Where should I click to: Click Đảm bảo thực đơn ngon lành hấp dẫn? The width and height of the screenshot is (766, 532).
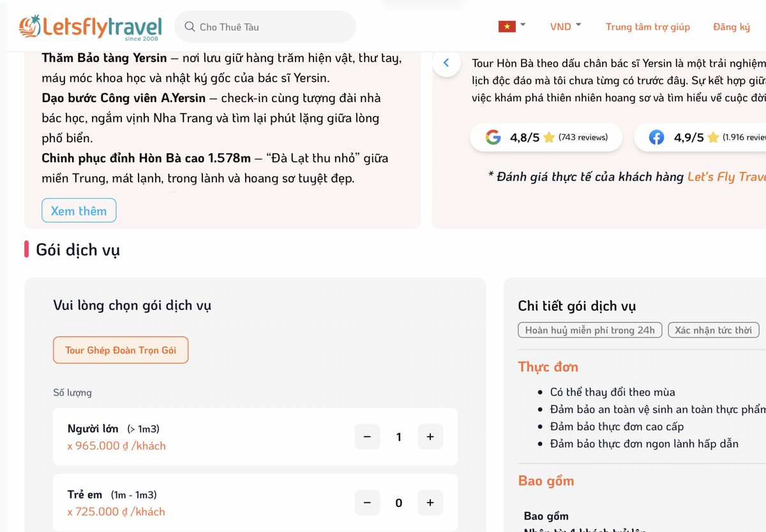pos(645,443)
